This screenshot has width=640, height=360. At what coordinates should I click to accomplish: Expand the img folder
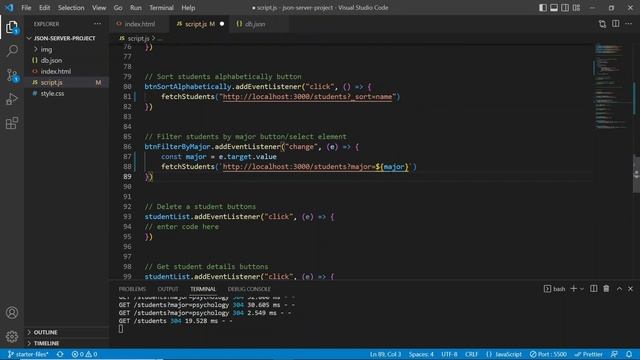coord(46,49)
